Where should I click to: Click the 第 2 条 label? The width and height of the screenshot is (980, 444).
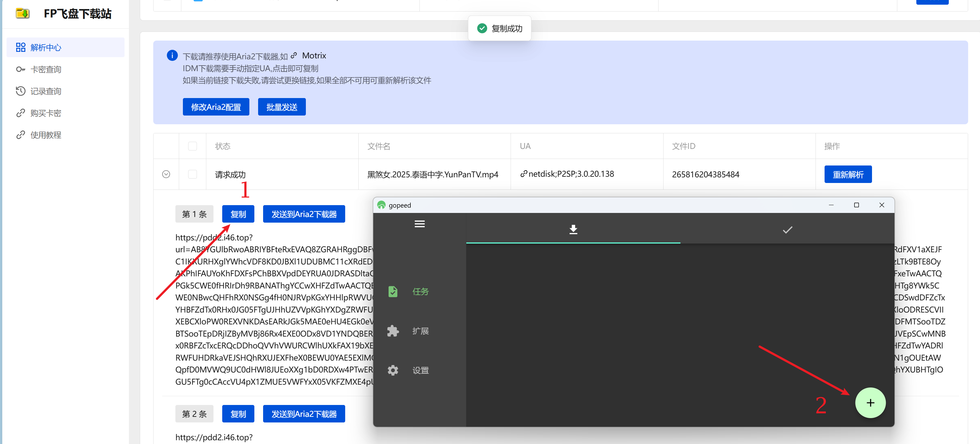click(194, 414)
